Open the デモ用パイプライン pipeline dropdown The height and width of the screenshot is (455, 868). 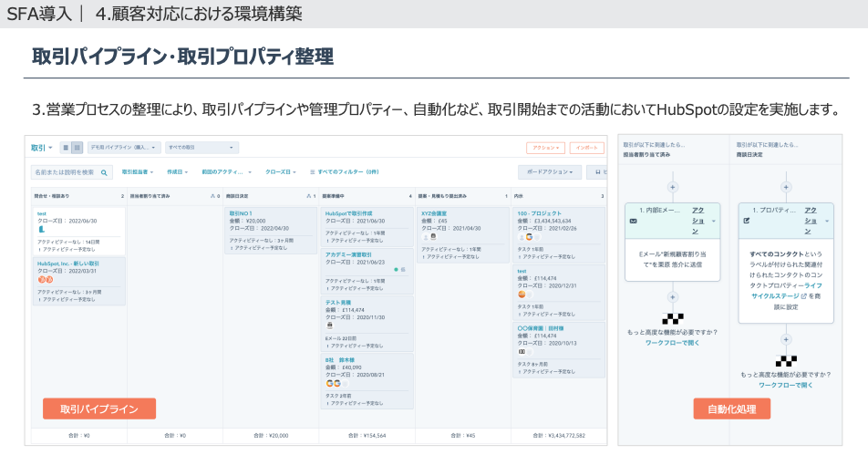pos(123,148)
